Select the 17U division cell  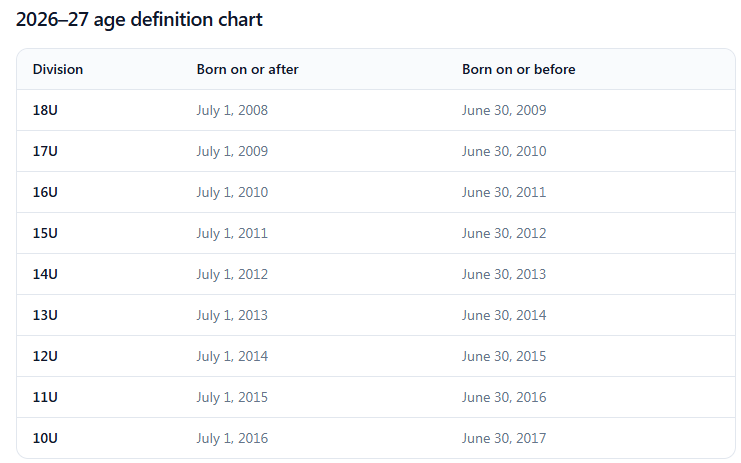45,151
